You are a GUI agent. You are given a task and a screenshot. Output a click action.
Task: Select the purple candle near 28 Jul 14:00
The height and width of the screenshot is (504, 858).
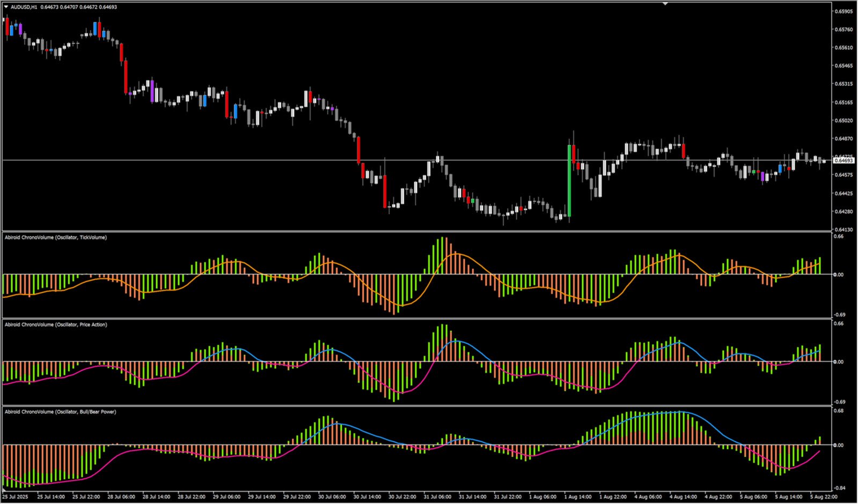[x=152, y=91]
